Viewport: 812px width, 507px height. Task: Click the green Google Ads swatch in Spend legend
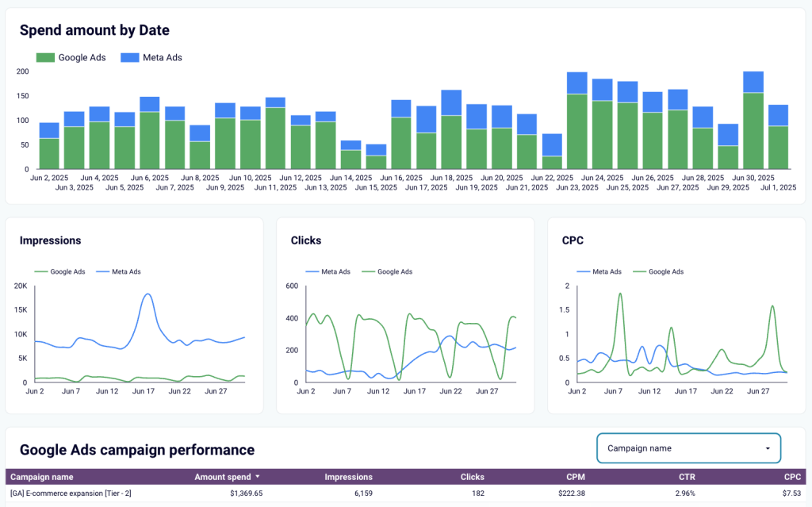point(46,58)
